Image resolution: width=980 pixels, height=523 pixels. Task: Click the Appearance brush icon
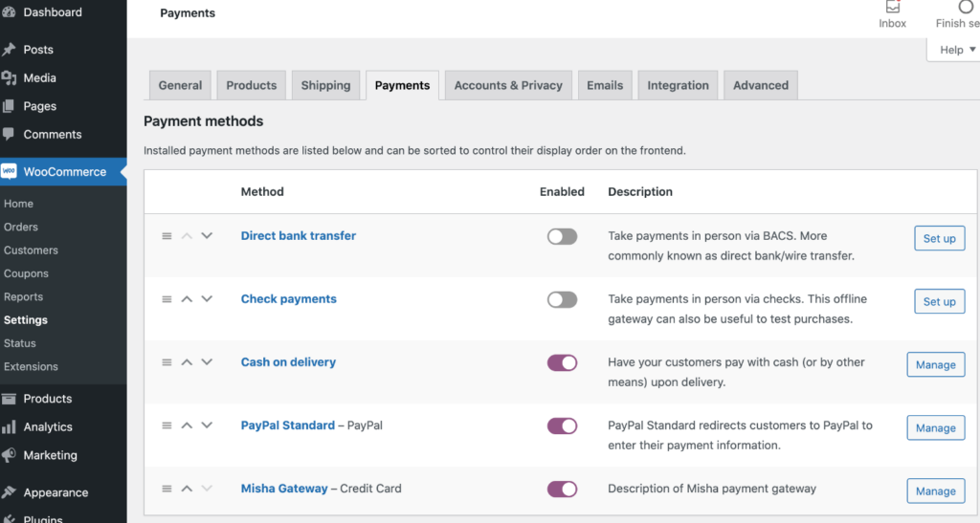pyautogui.click(x=9, y=492)
